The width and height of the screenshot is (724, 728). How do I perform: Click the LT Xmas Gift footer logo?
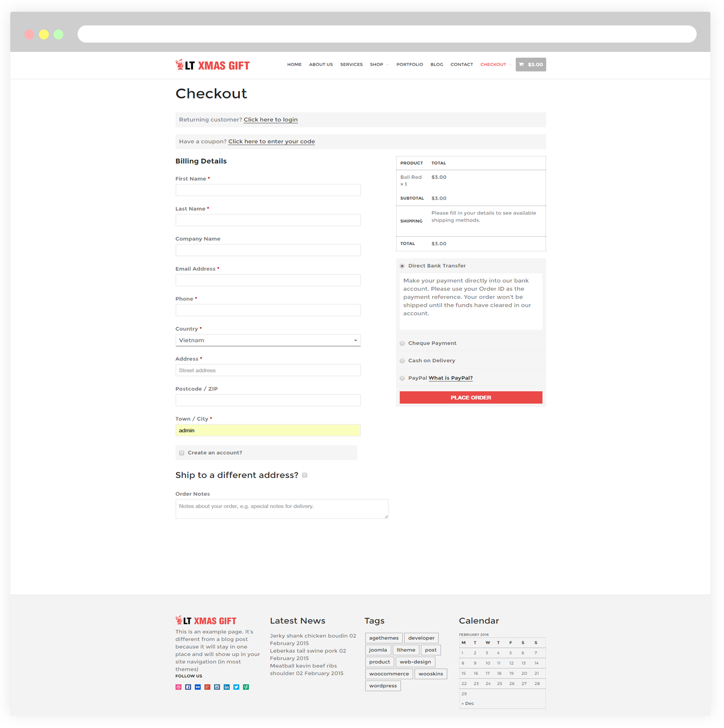coord(206,620)
